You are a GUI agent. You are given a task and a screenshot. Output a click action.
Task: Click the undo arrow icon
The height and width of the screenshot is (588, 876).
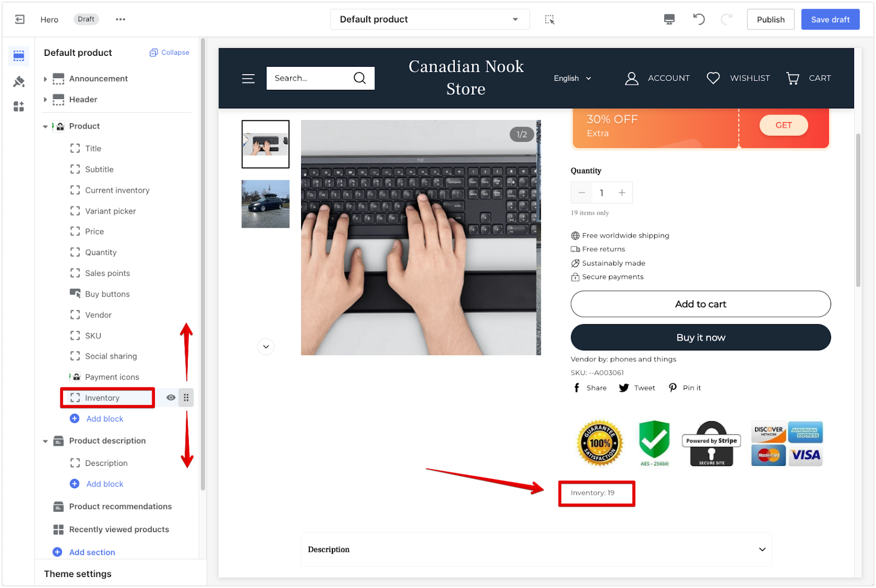699,20
